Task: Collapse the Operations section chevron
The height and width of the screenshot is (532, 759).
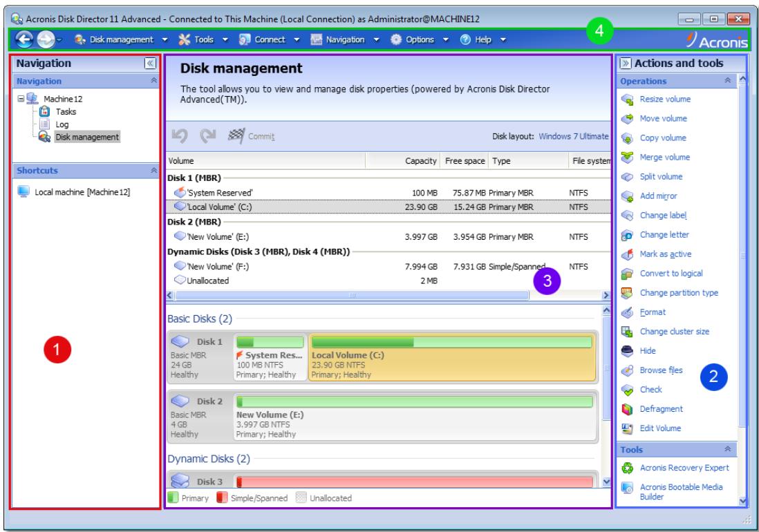Action: (727, 81)
